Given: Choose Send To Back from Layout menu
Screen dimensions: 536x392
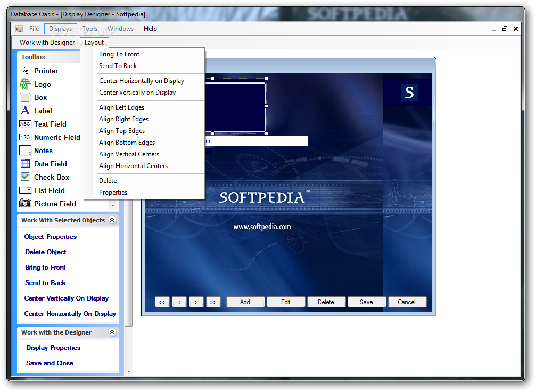Looking at the screenshot, I should click(118, 65).
